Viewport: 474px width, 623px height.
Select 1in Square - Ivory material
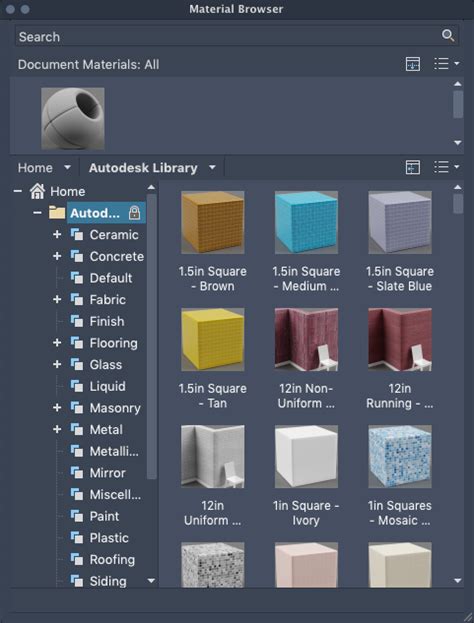[306, 457]
